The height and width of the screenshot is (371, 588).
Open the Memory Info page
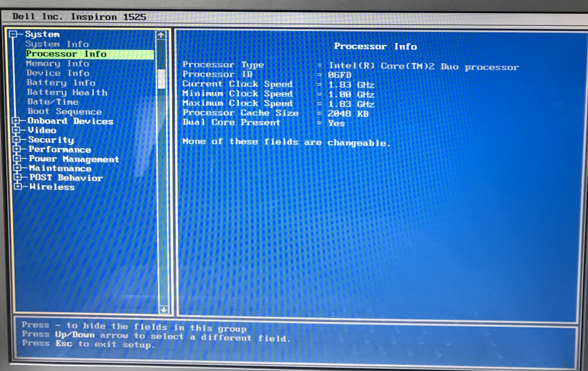[57, 63]
